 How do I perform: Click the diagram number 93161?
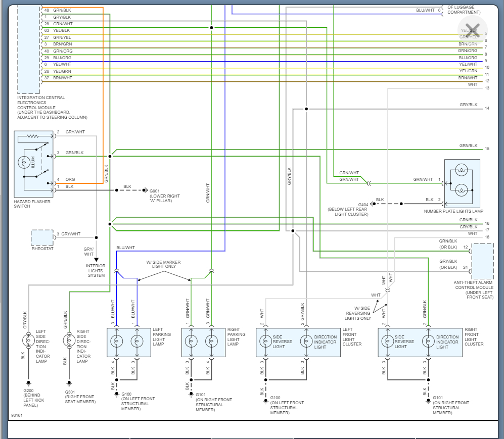17,416
